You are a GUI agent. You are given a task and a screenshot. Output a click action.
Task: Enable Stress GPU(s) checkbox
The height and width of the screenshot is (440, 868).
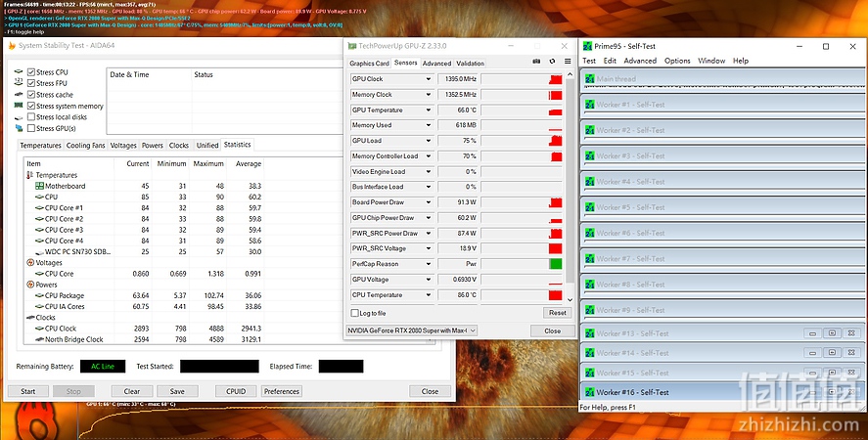31,128
